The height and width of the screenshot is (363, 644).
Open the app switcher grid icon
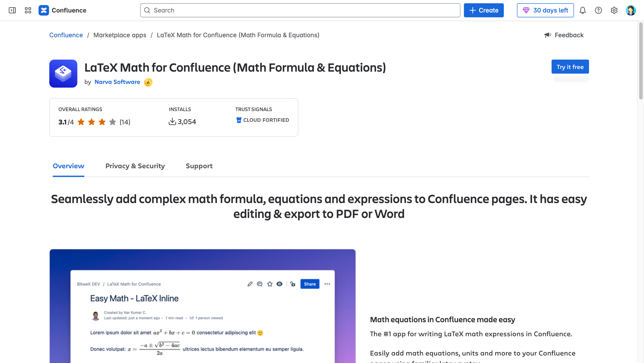click(x=28, y=10)
